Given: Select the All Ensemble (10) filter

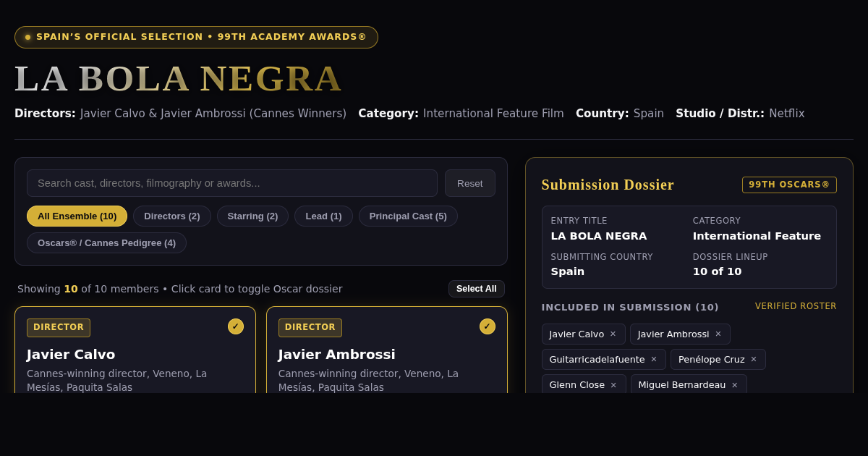Looking at the screenshot, I should pos(77,216).
